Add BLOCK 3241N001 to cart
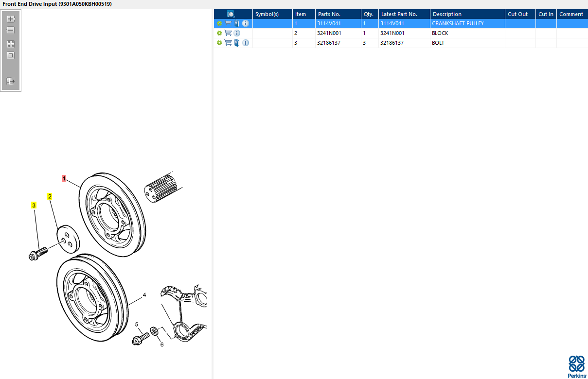This screenshot has height=379, width=588. pos(228,33)
